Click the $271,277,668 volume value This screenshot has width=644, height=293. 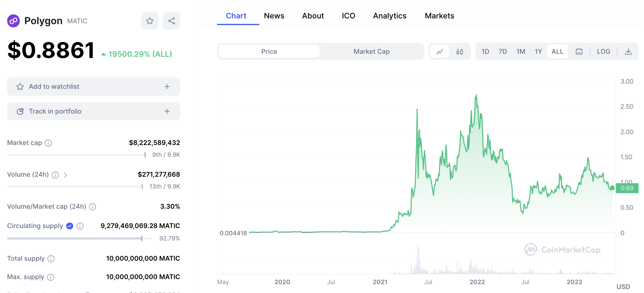pos(159,175)
